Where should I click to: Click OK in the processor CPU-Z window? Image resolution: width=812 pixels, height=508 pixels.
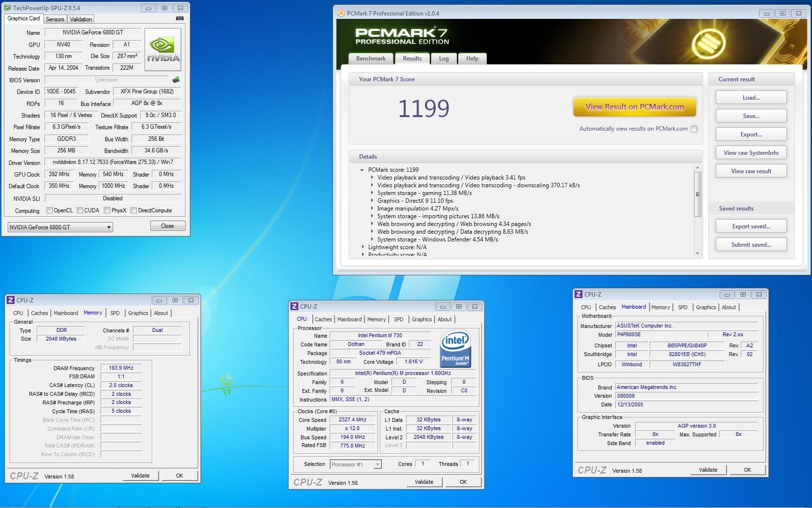(x=463, y=482)
